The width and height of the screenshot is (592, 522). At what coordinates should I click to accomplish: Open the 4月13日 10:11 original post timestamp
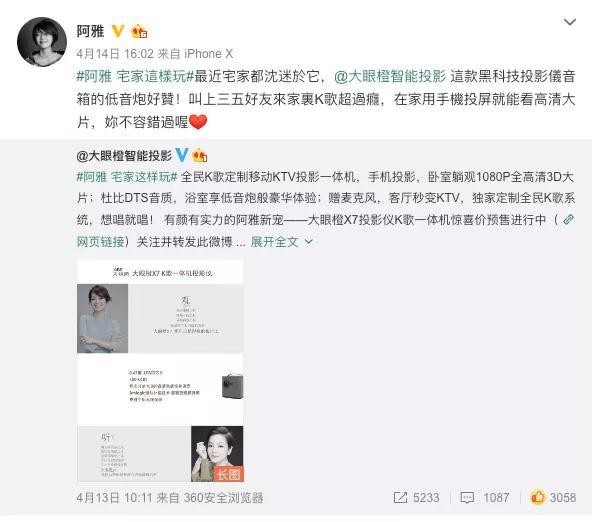114,497
